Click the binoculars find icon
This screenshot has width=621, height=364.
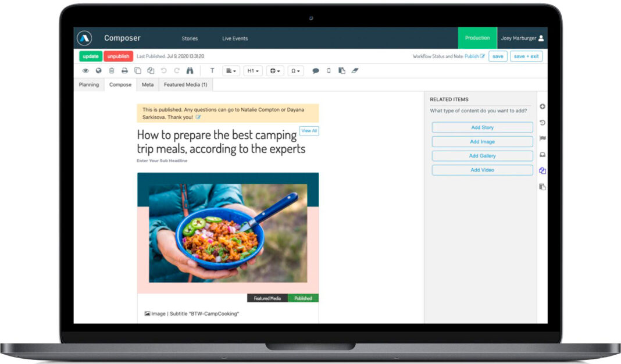tap(190, 71)
